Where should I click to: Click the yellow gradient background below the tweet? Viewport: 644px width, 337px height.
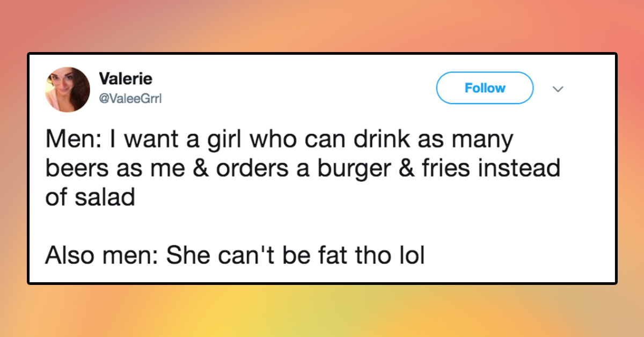[322, 311]
